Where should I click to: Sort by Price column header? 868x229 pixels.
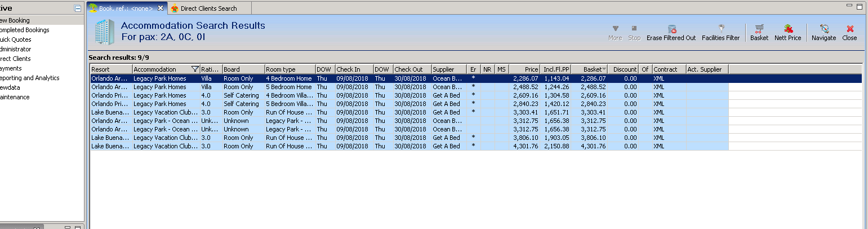click(x=524, y=69)
